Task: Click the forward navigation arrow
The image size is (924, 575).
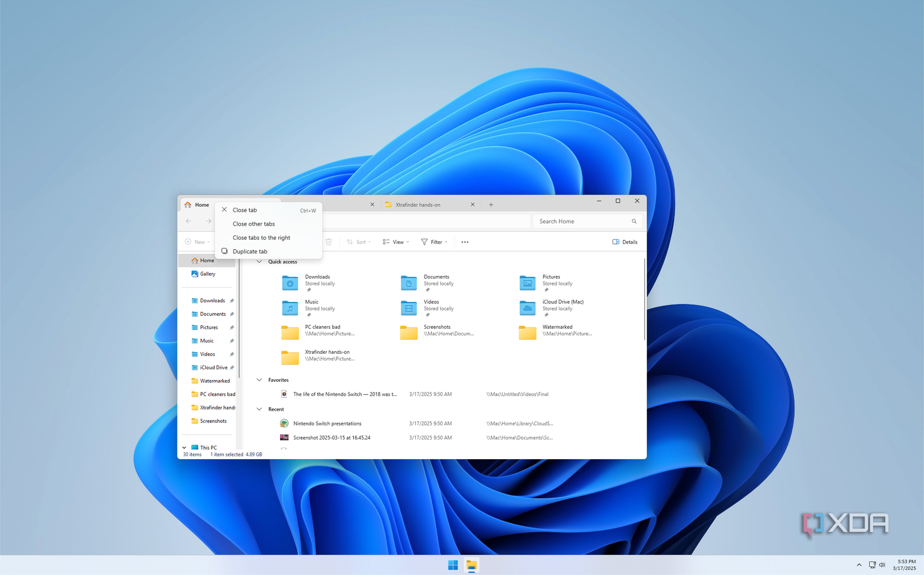Action: point(208,221)
